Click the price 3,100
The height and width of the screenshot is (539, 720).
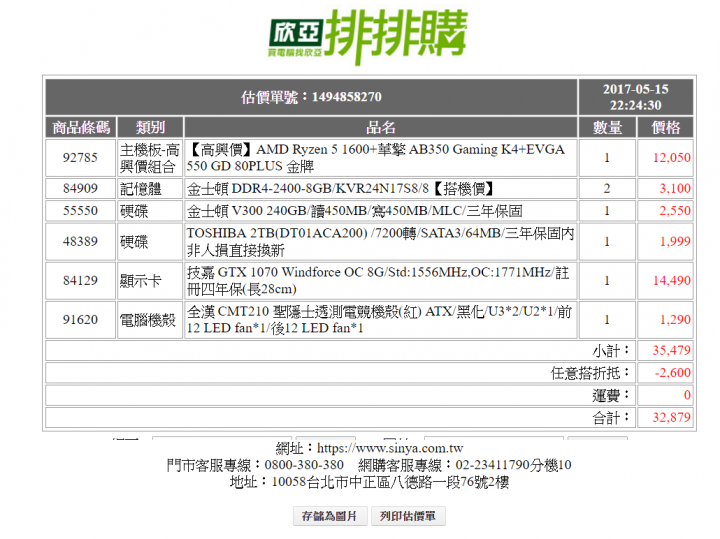click(x=675, y=188)
